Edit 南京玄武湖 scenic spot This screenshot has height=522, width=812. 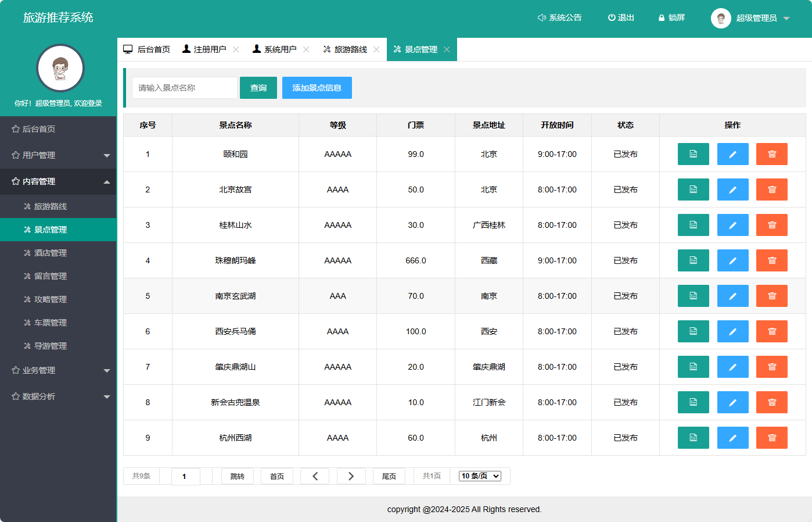(732, 296)
